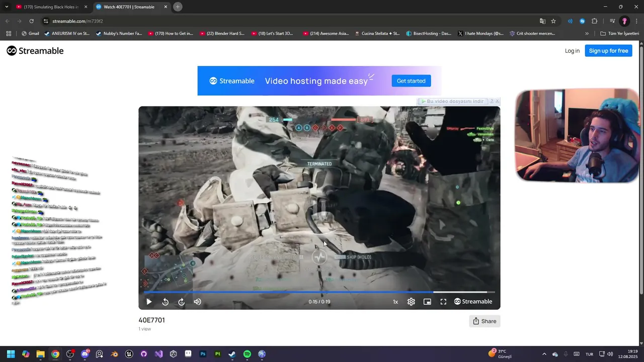
Task: Open the Shazam extension
Action: (x=582, y=21)
